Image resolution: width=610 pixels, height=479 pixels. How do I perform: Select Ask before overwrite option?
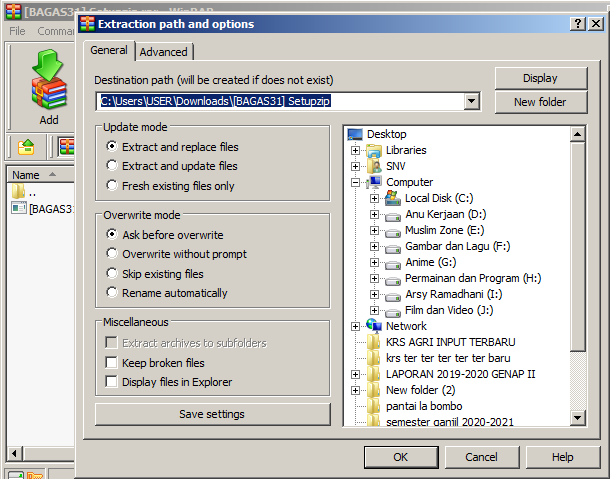112,234
